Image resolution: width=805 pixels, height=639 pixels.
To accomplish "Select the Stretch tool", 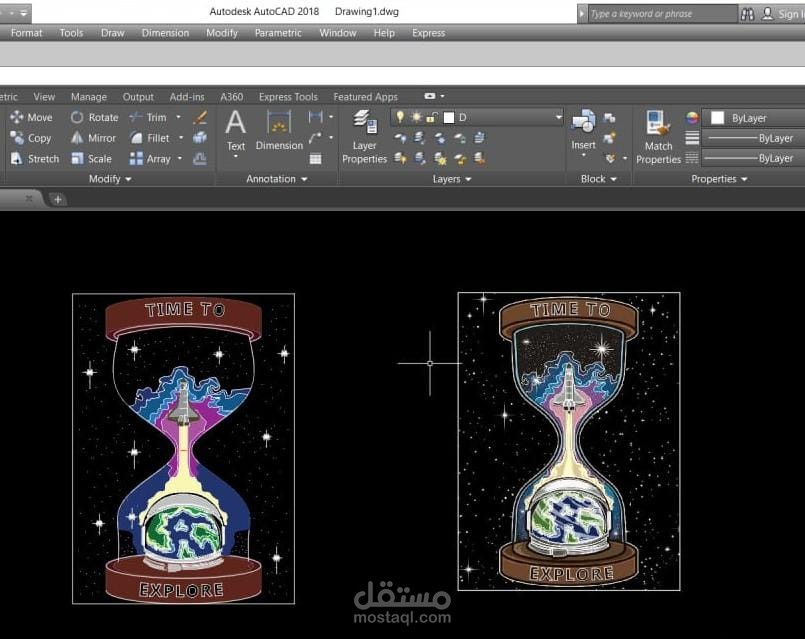I will click(x=35, y=159).
